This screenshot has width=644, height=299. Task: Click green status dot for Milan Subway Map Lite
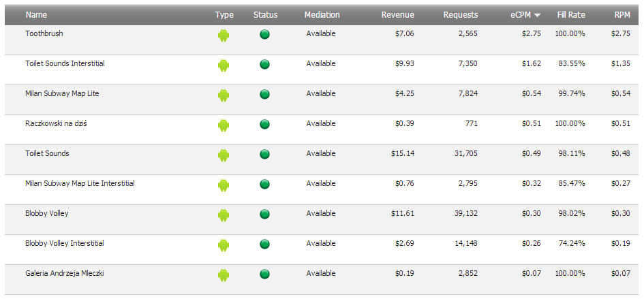coord(265,95)
